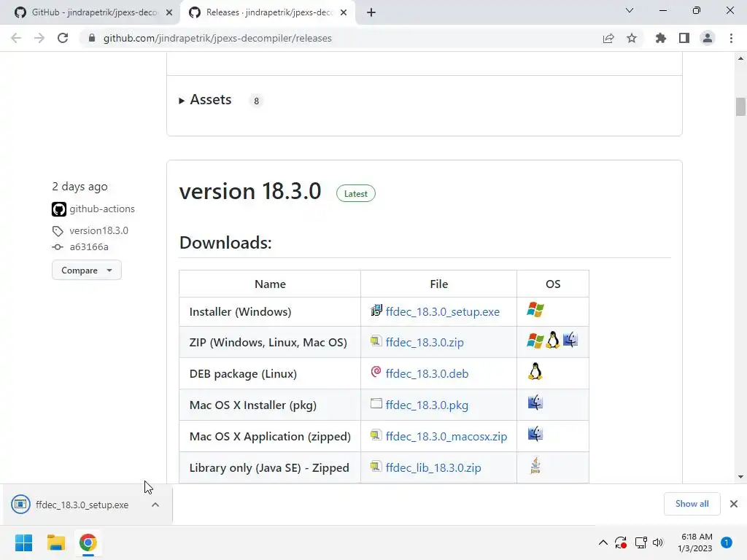Open Chrome three-dot menu
This screenshot has height=560, width=747.
731,38
